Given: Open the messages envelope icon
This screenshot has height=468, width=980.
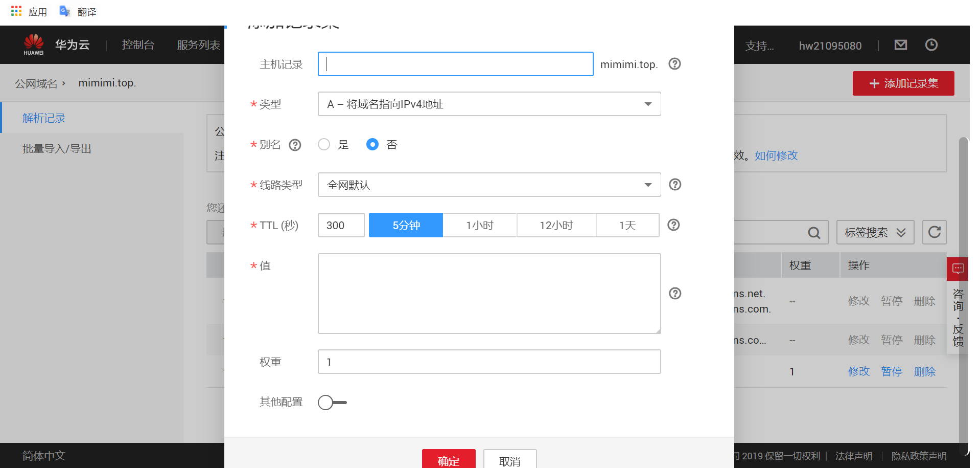Looking at the screenshot, I should 900,45.
